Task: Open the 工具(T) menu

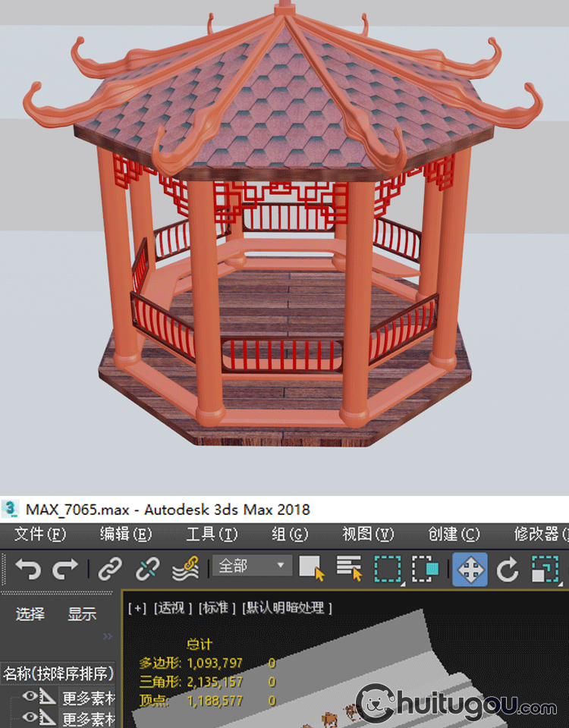Action: (212, 534)
